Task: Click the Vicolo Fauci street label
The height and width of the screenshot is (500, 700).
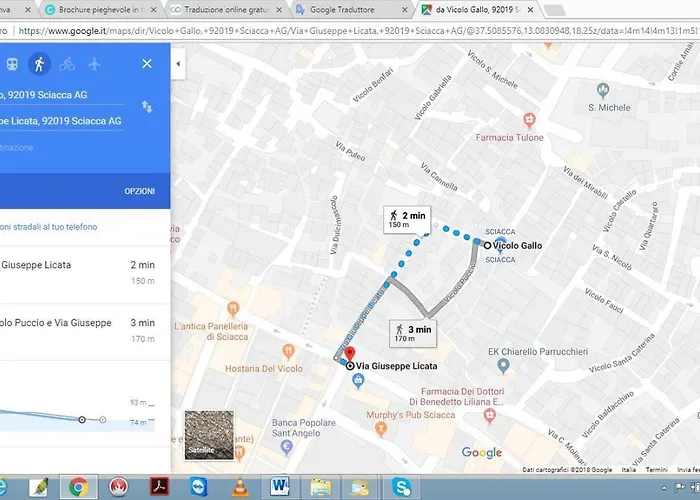Action: tap(604, 300)
